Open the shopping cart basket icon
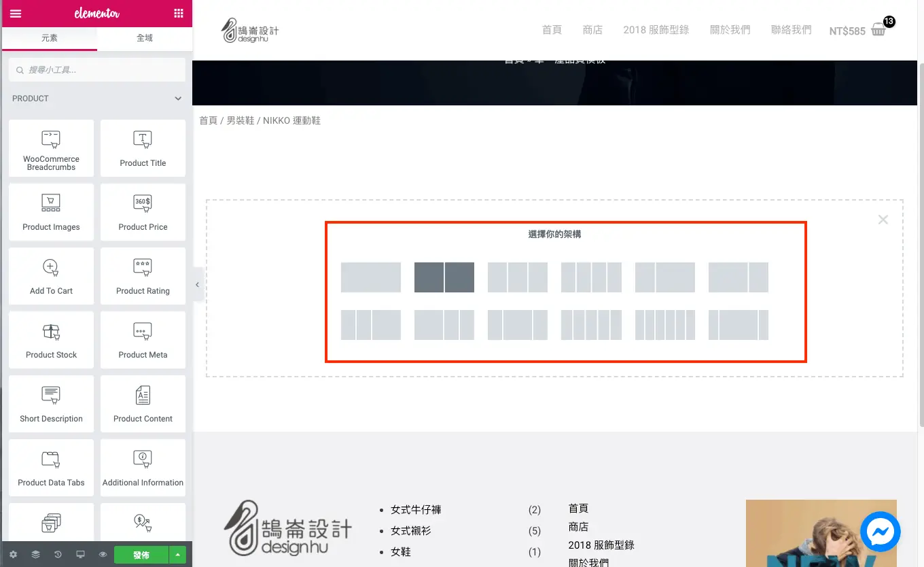Screen dimensions: 924x567 (x=878, y=29)
